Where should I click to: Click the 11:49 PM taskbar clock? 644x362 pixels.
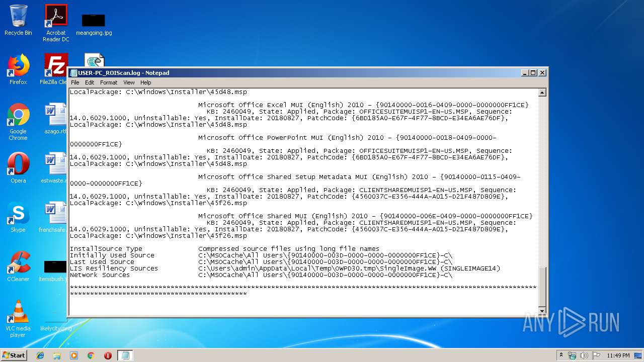618,355
